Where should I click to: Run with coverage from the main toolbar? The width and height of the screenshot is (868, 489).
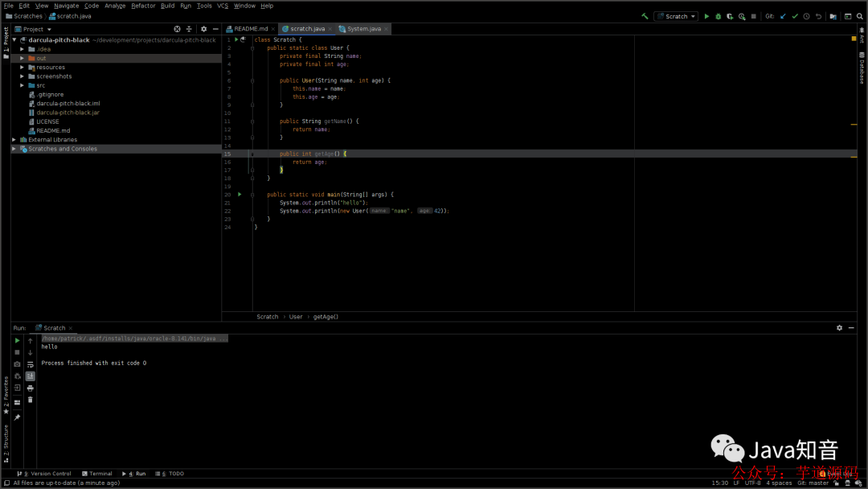tap(730, 17)
